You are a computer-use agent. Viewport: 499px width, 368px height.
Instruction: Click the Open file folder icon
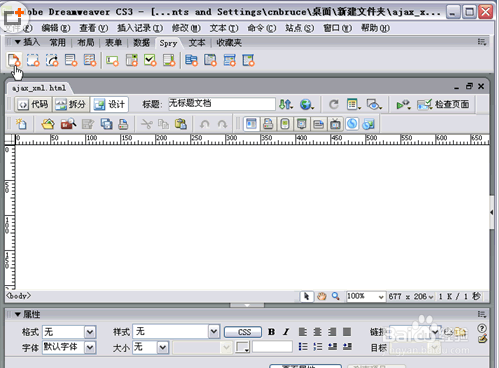[x=48, y=124]
